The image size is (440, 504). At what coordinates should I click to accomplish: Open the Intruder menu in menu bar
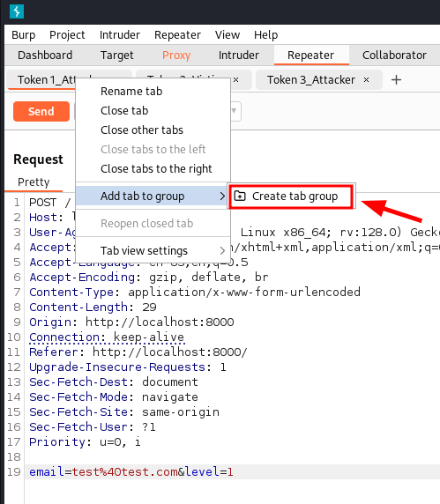[x=120, y=34]
